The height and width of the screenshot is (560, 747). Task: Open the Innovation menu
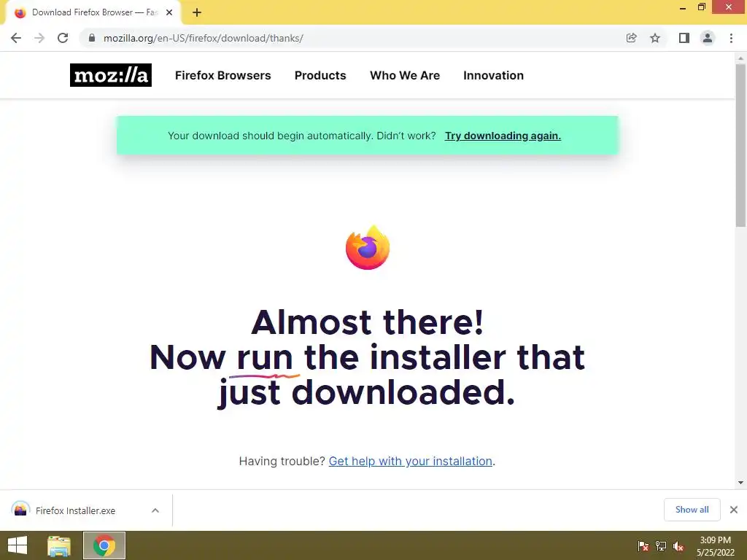point(494,75)
